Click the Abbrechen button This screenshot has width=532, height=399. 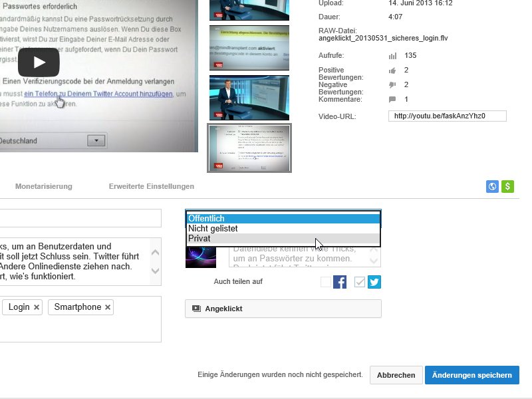pyautogui.click(x=396, y=375)
